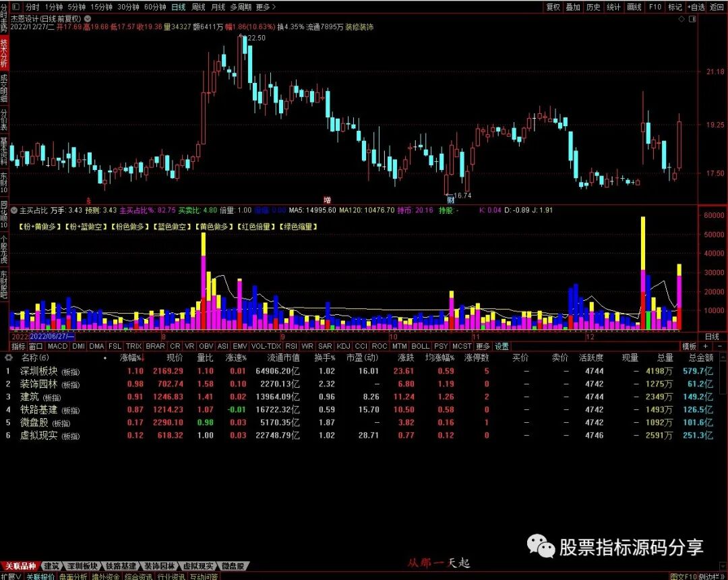Click the 财 marker on the candlestick chart

pyautogui.click(x=450, y=200)
